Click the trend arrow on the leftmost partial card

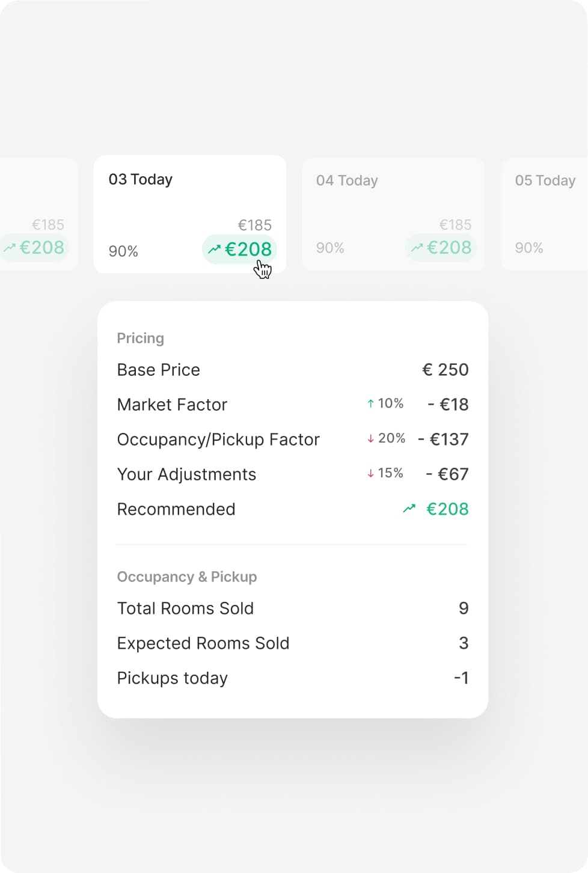tap(10, 247)
